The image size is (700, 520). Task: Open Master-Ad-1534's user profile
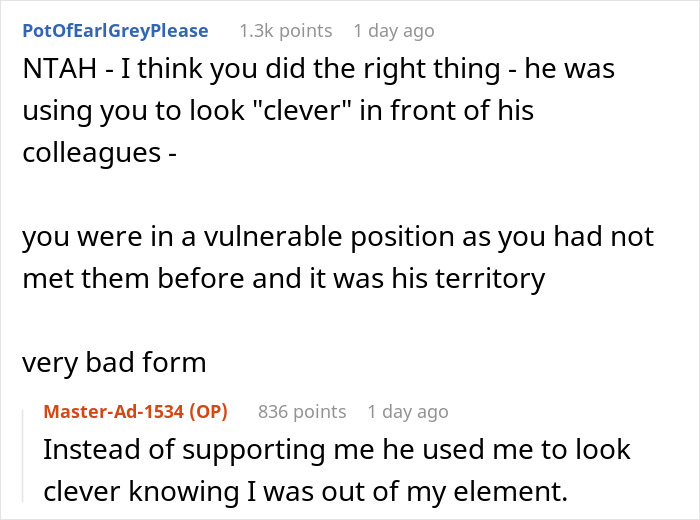[x=119, y=411]
